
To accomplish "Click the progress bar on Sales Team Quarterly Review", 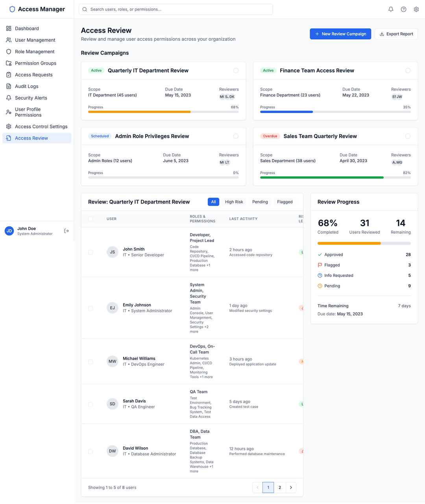I will point(334,178).
